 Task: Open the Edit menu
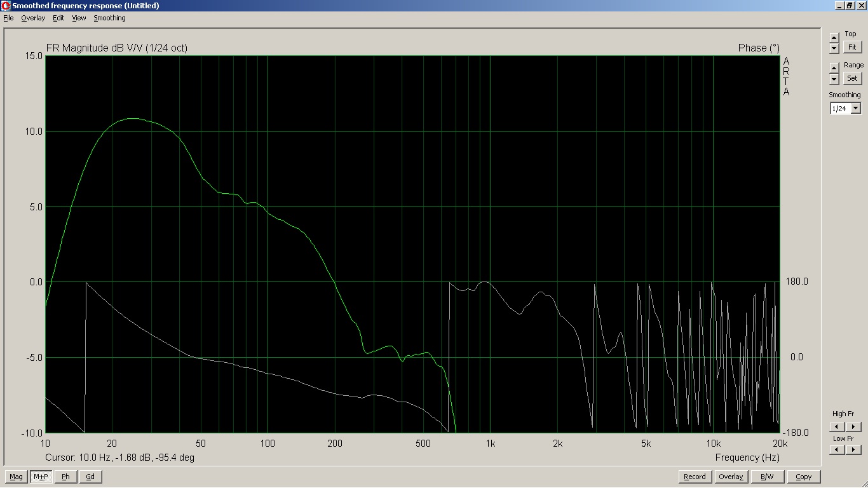point(58,18)
